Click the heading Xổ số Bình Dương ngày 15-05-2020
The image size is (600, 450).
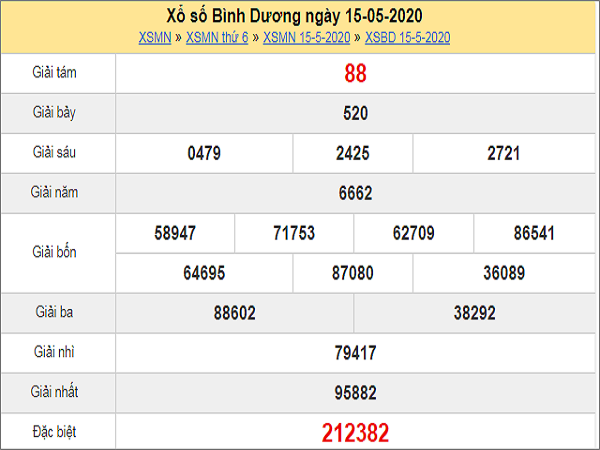(294, 16)
